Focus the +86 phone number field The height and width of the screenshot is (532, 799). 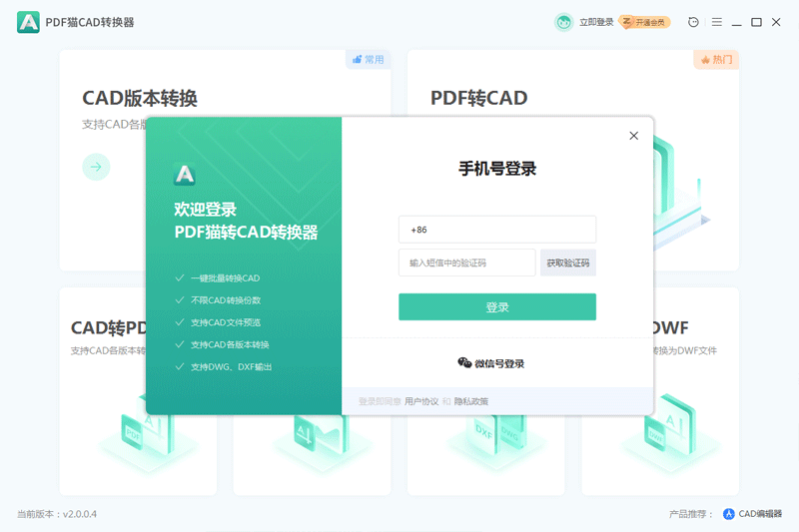pos(496,230)
